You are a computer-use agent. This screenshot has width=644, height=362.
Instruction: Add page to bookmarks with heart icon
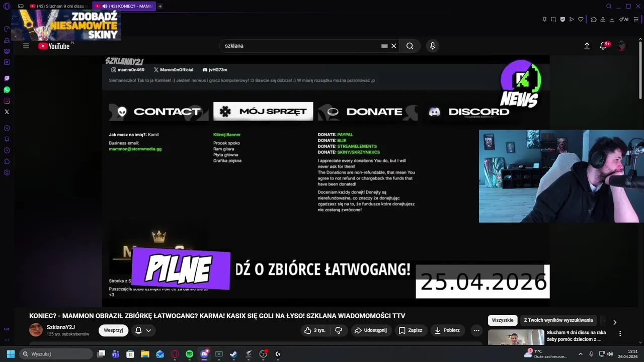(x=581, y=19)
